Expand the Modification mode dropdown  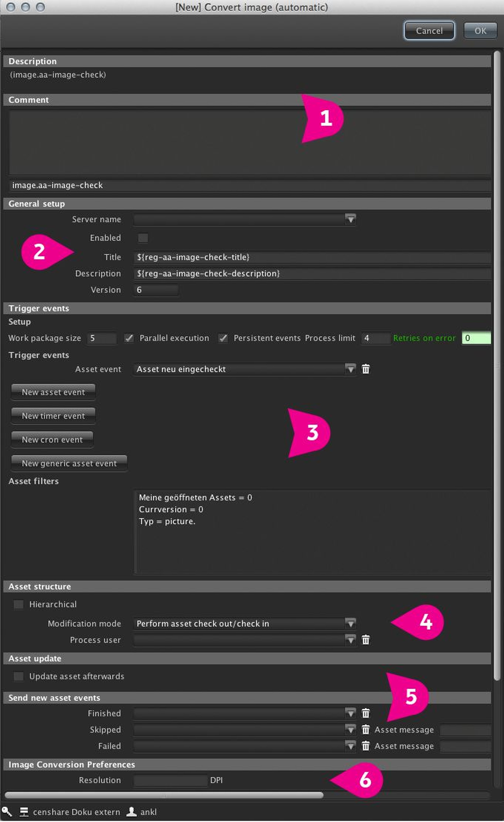tap(350, 623)
